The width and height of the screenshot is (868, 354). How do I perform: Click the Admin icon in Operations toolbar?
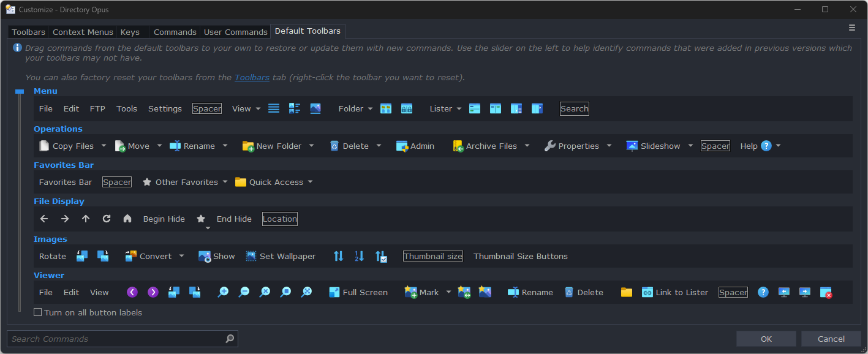click(402, 146)
